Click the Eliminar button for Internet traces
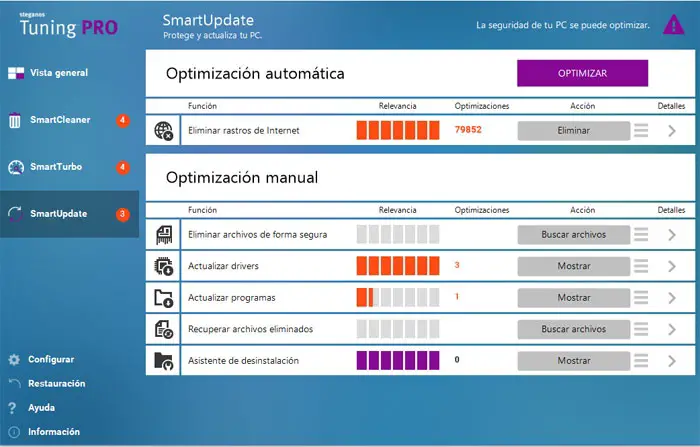This screenshot has width=700, height=447. 574,130
